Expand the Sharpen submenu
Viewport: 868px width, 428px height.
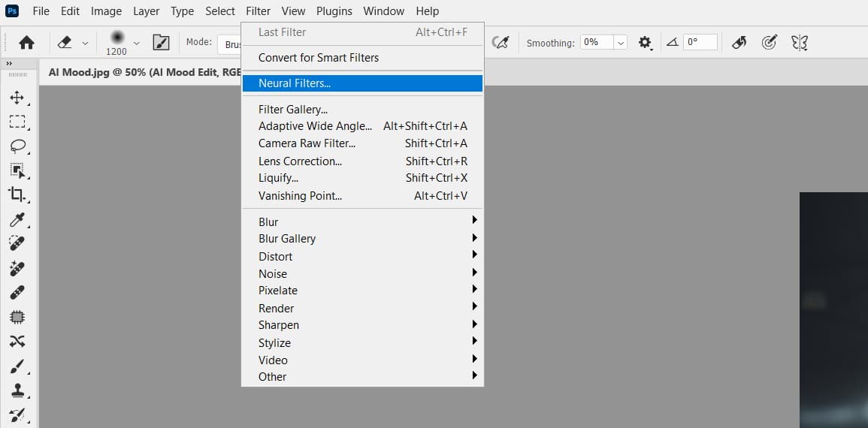(362, 325)
